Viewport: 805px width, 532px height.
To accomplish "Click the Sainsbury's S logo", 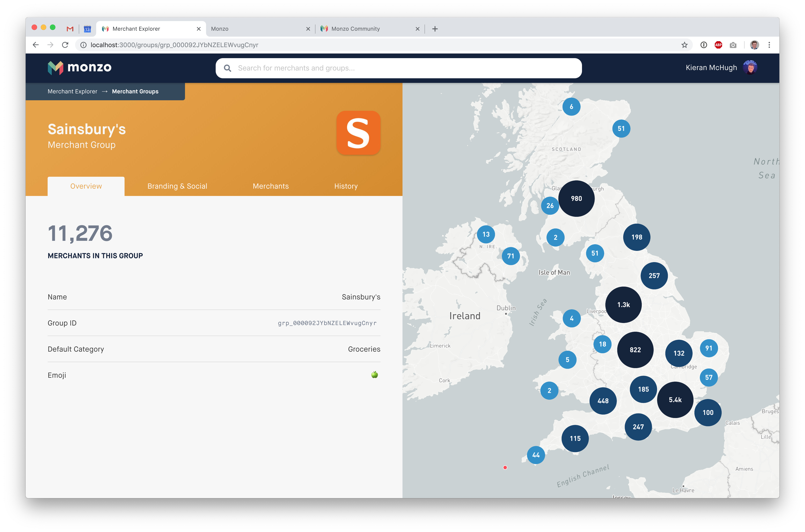I will click(x=358, y=133).
